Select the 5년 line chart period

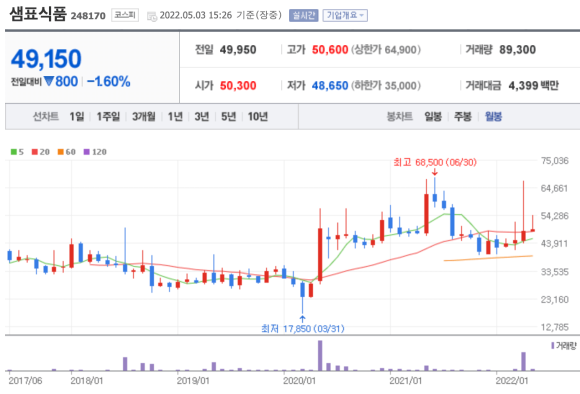point(228,117)
